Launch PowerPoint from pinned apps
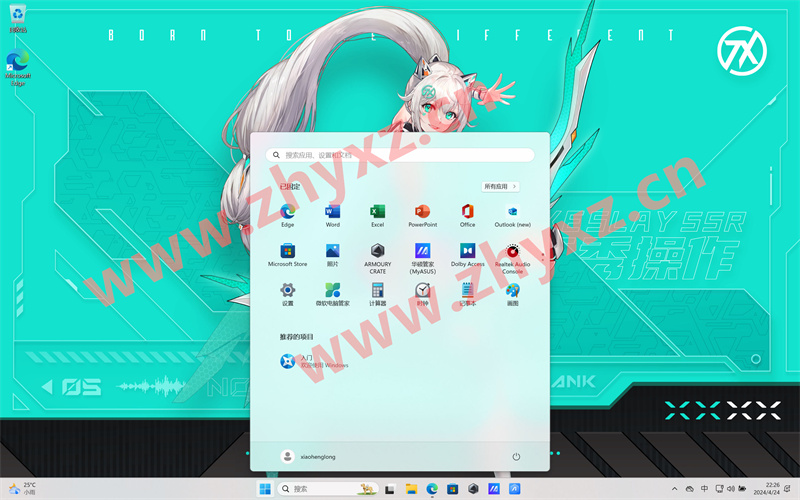Viewport: 800px width, 500px height. (x=422, y=215)
